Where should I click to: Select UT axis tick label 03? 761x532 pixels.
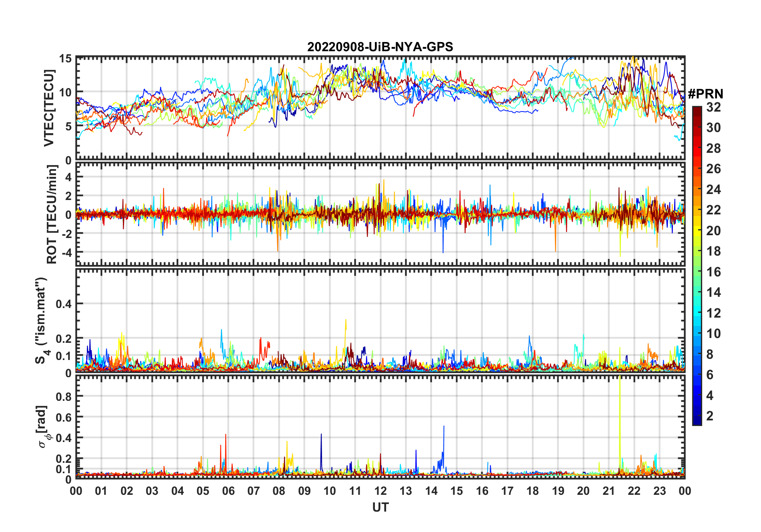click(x=152, y=490)
